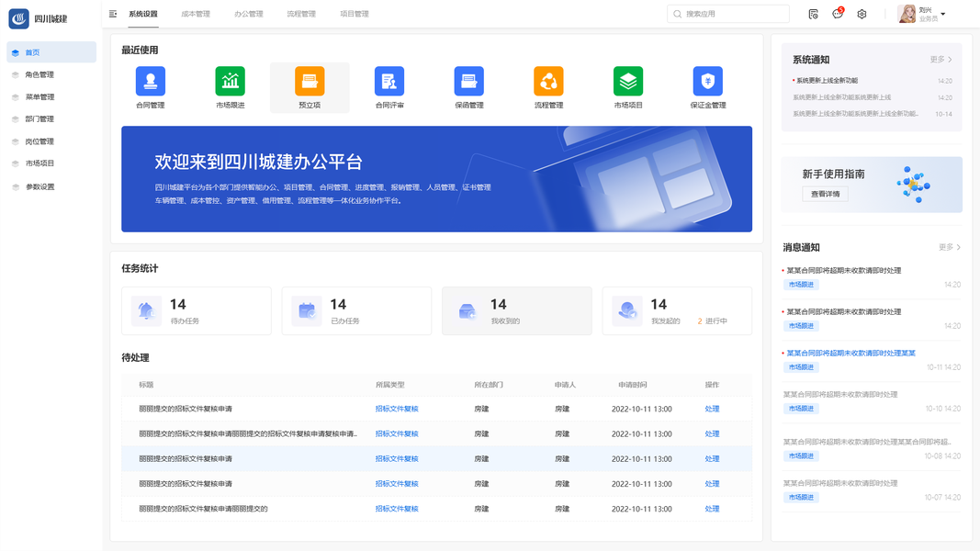Click the 已办任务 calendar icon
The image size is (980, 551).
coord(307,310)
